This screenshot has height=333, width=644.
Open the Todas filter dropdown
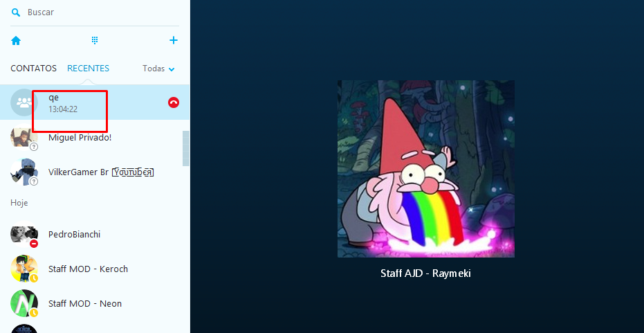158,69
